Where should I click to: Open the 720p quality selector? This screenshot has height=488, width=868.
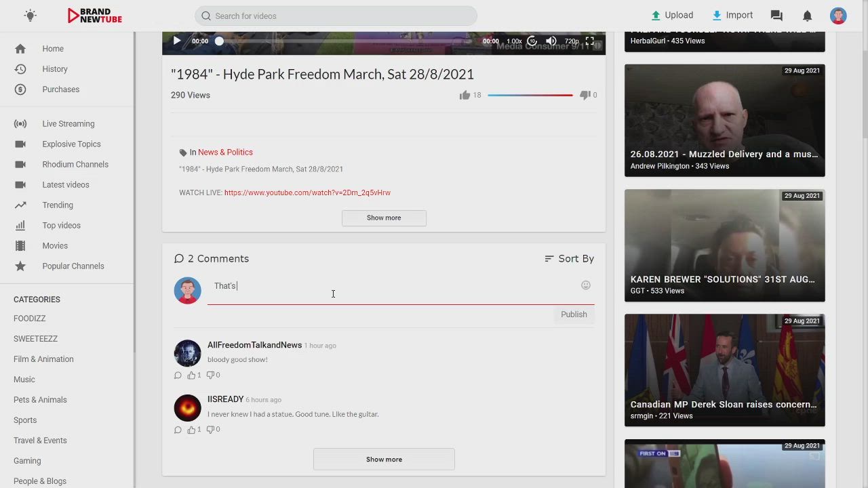[571, 41]
